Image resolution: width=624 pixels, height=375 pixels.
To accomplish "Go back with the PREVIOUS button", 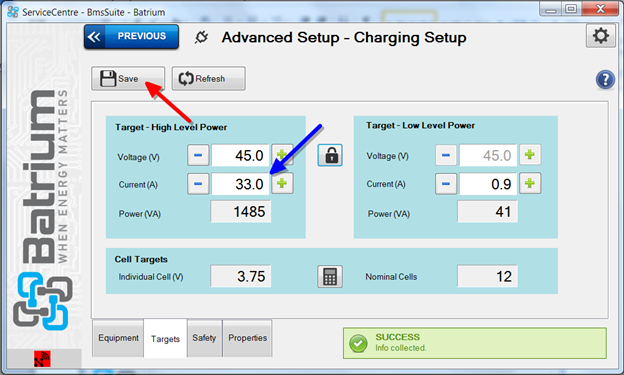I will coord(131,37).
